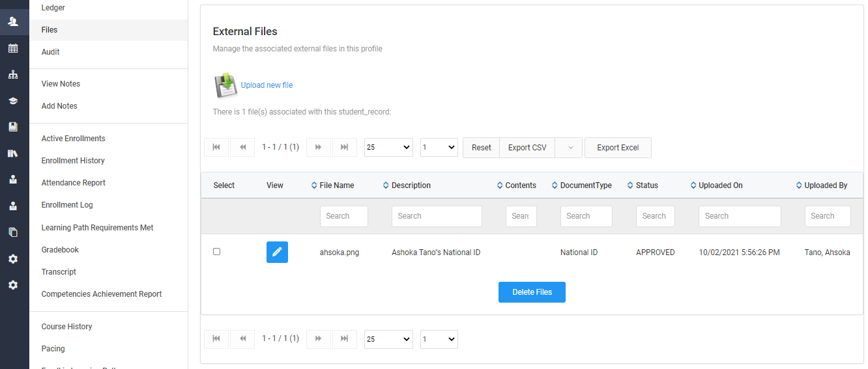The width and height of the screenshot is (868, 369).
Task: Click the blue pencil edit icon for ahsoka.png
Action: (x=277, y=252)
